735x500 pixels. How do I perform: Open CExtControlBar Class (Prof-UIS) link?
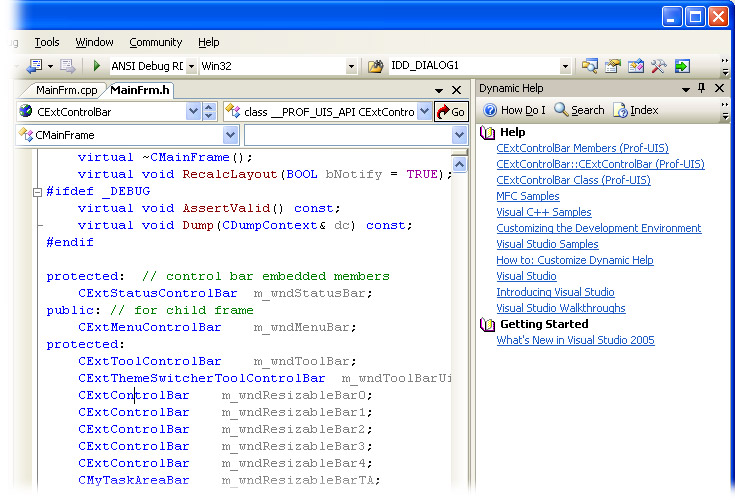pyautogui.click(x=573, y=180)
